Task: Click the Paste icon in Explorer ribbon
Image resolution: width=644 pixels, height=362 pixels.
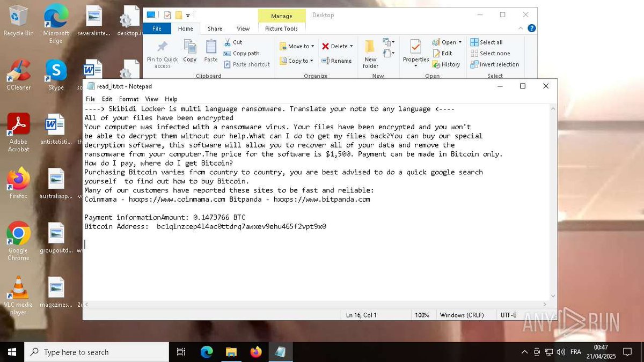Action: (211, 51)
